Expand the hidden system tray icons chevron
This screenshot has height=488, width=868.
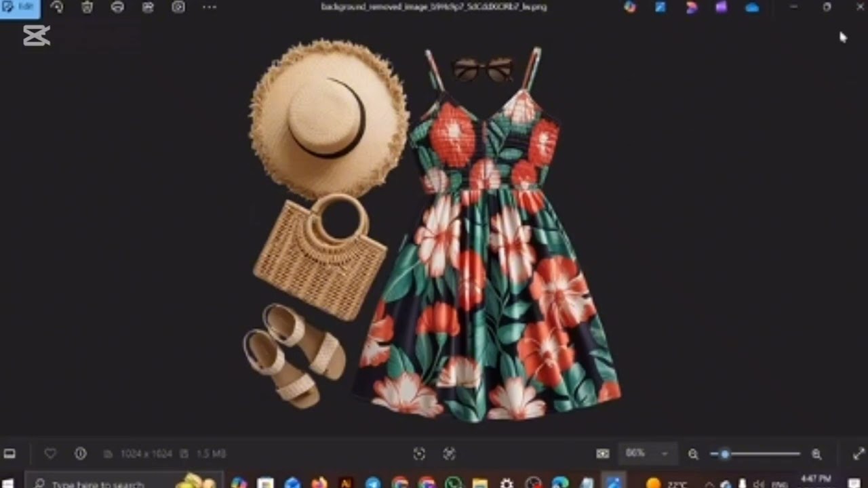tap(709, 484)
